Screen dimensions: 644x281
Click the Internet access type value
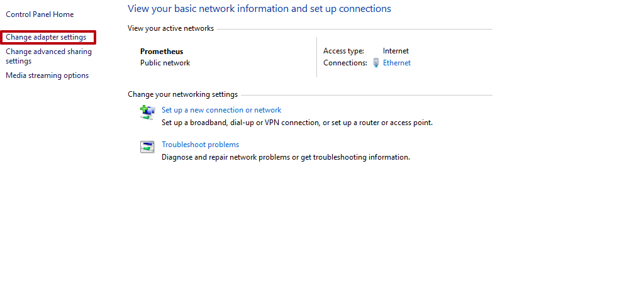coord(396,51)
